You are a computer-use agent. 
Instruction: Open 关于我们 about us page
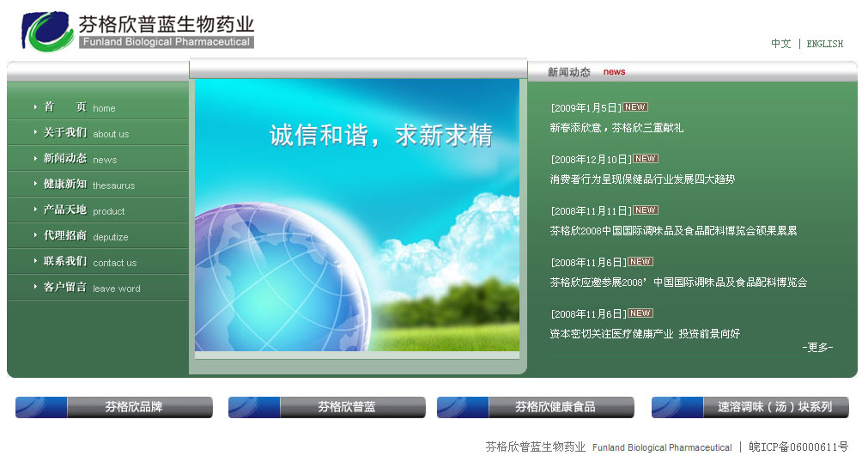[x=86, y=133]
